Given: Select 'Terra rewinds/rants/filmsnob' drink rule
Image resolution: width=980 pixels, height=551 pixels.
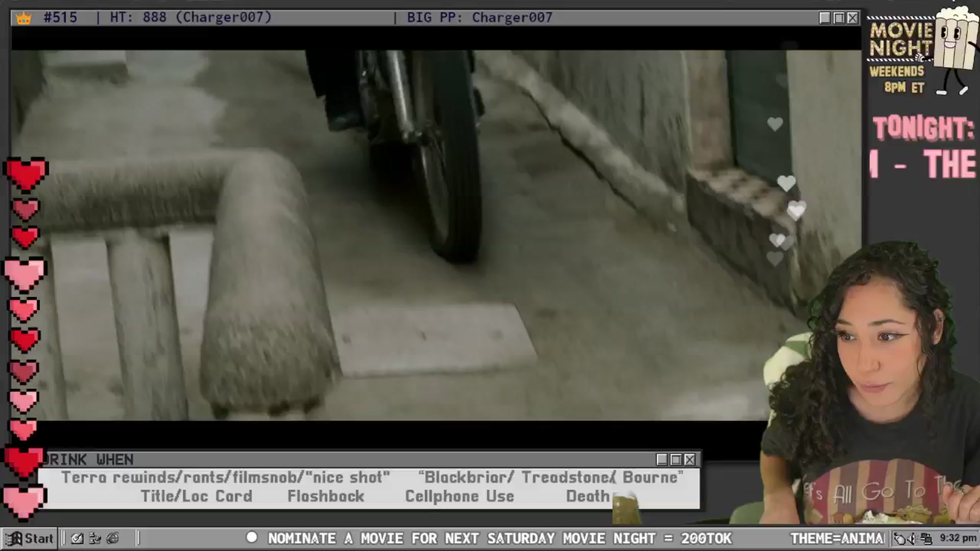Looking at the screenshot, I should (x=226, y=478).
